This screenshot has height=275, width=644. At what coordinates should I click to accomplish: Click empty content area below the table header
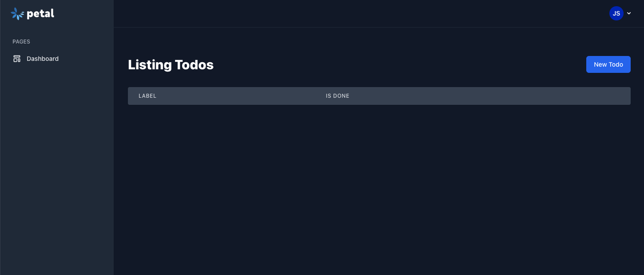click(x=378, y=187)
